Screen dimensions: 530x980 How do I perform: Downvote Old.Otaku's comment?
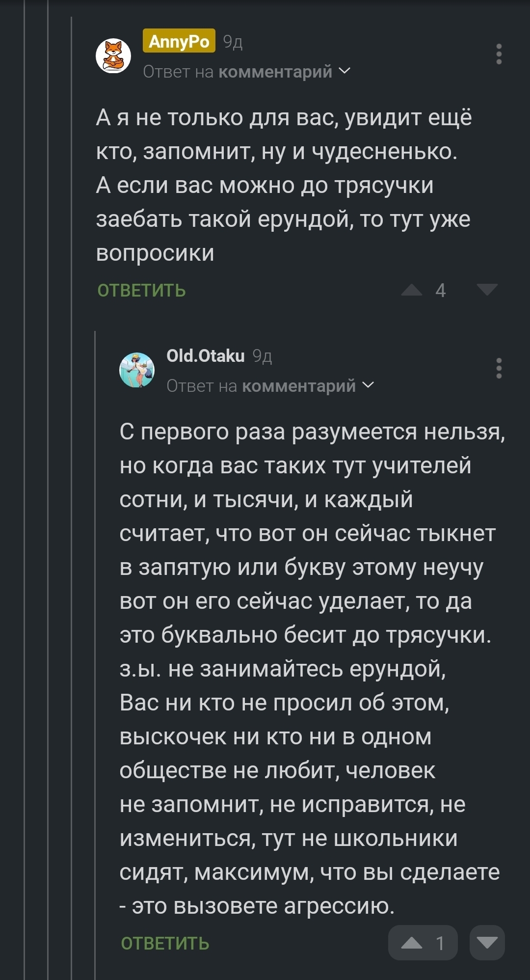pos(487,943)
